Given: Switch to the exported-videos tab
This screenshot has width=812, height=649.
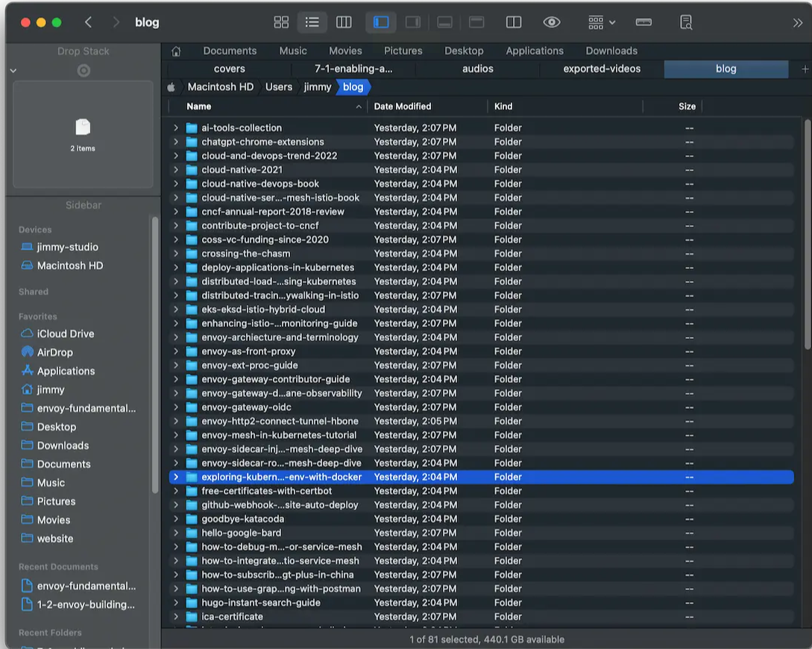Looking at the screenshot, I should pos(601,69).
